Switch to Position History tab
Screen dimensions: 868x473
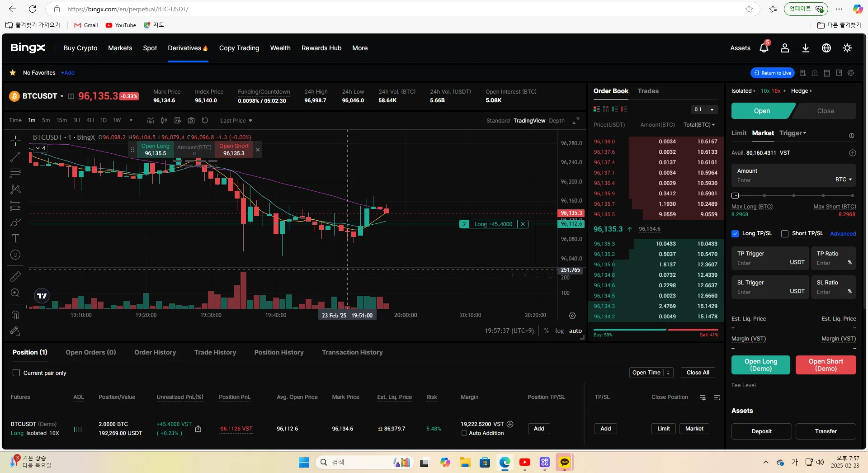coord(279,352)
